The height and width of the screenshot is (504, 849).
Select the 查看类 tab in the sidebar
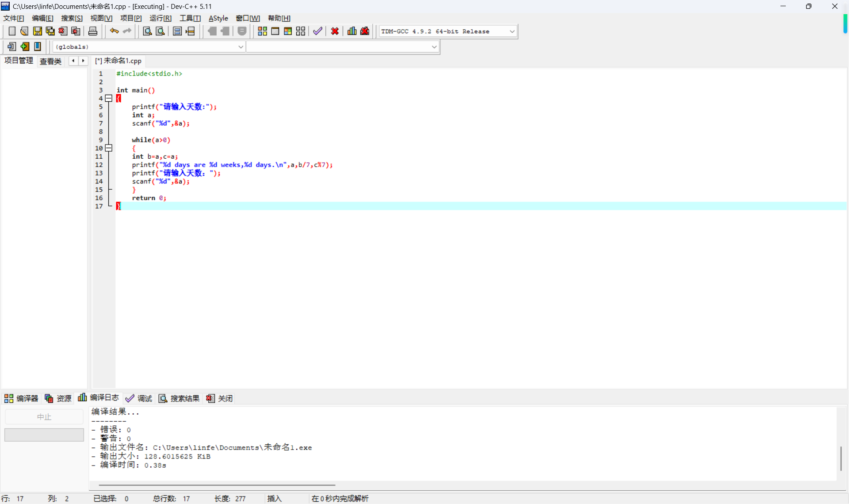[50, 61]
